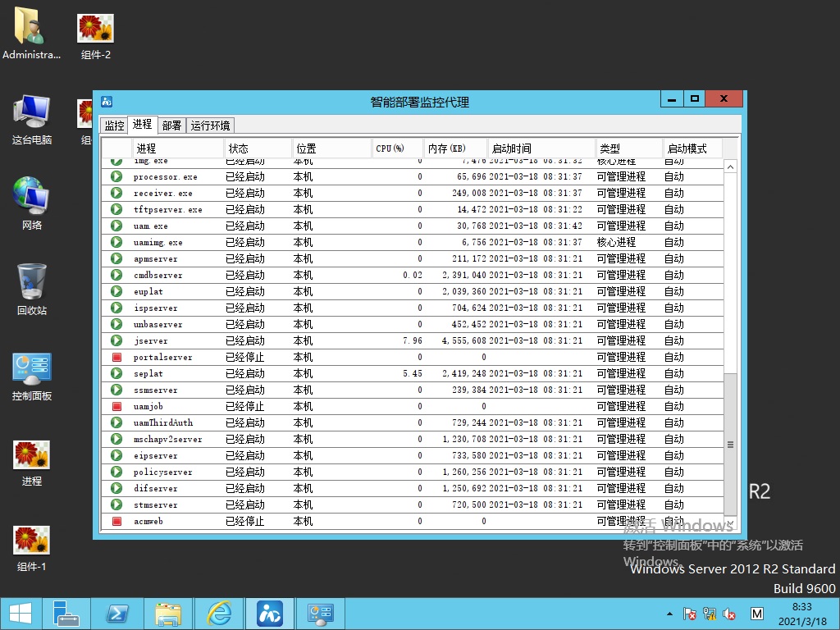Select the 控制面板 desktop icon
This screenshot has width=840, height=630.
point(32,377)
